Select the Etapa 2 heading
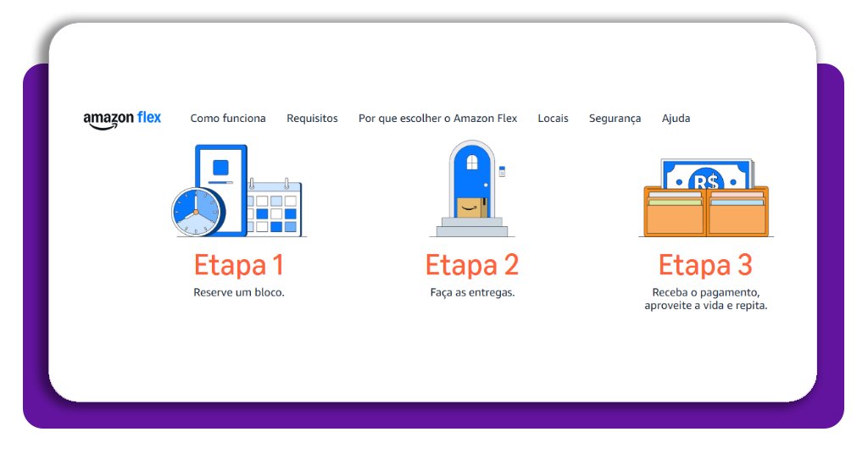This screenshot has height=454, width=868. click(472, 265)
